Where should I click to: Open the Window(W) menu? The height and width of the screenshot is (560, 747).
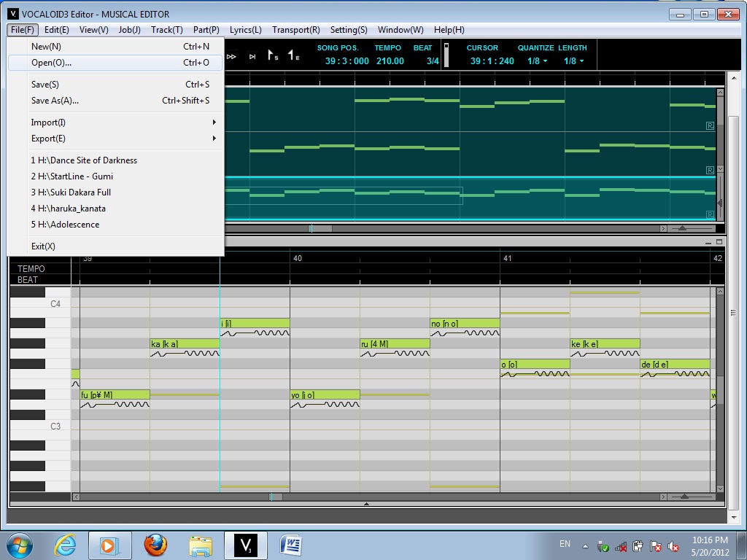coord(400,29)
